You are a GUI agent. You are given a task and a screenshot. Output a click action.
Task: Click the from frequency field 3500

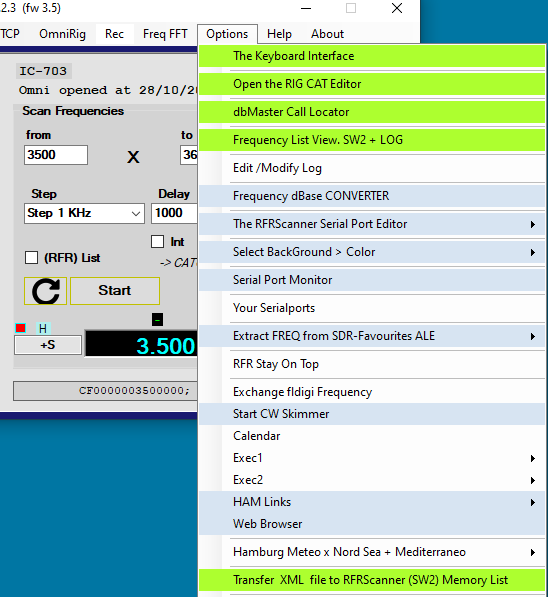tap(56, 155)
